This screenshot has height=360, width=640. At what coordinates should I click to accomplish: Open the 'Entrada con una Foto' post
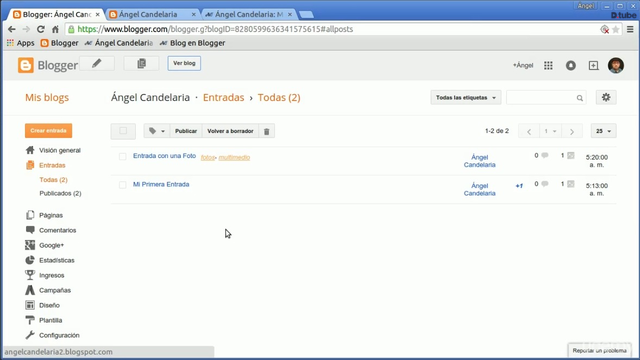(164, 156)
